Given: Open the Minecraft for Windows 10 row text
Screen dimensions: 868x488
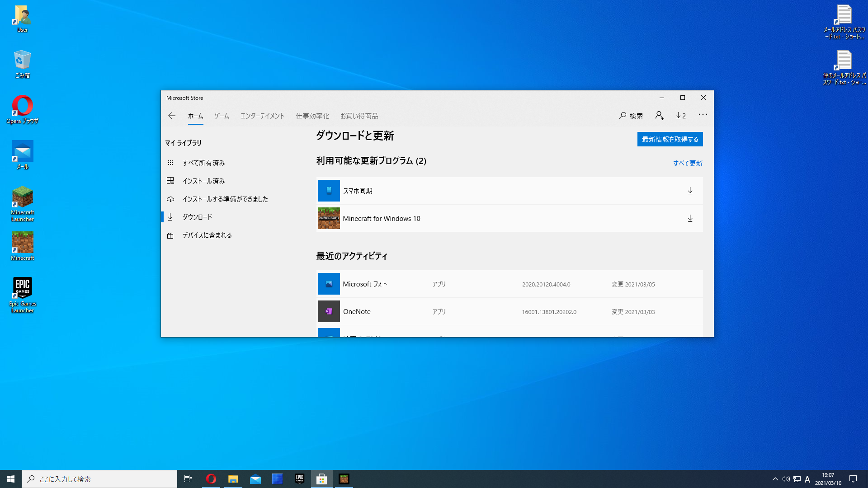Looking at the screenshot, I should point(382,218).
